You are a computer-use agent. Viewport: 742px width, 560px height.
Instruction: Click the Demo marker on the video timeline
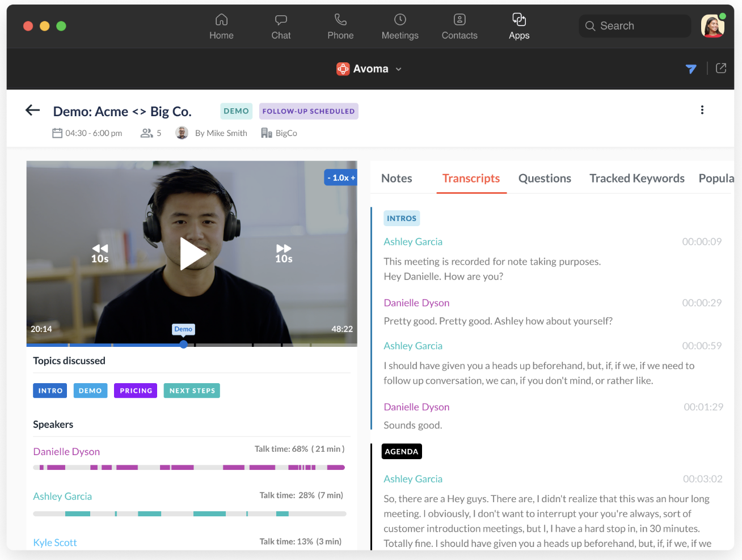183,329
